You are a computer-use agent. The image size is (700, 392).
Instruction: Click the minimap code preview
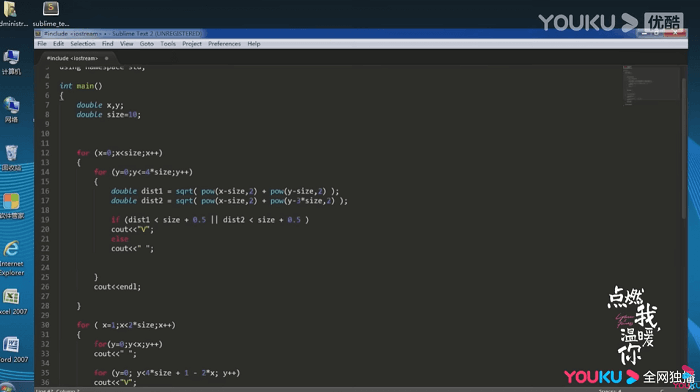[x=650, y=85]
